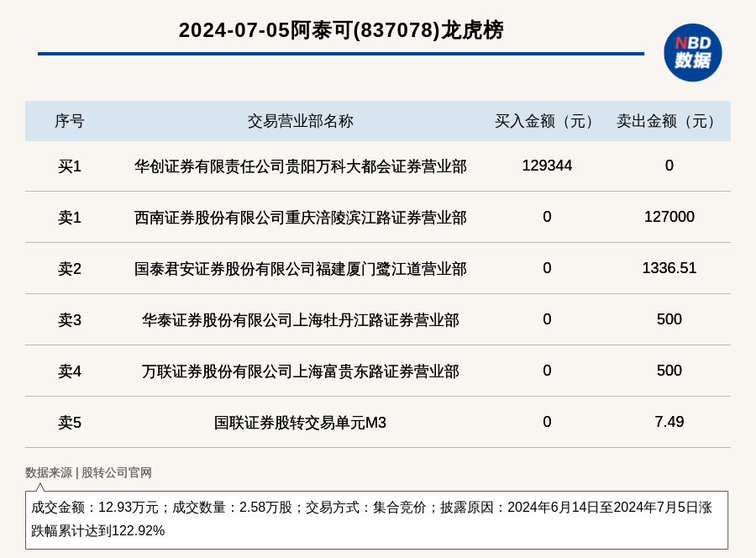Screen dimensions: 756x558
Task: Select the sell amount 500 in 卖3 row
Action: (x=669, y=318)
